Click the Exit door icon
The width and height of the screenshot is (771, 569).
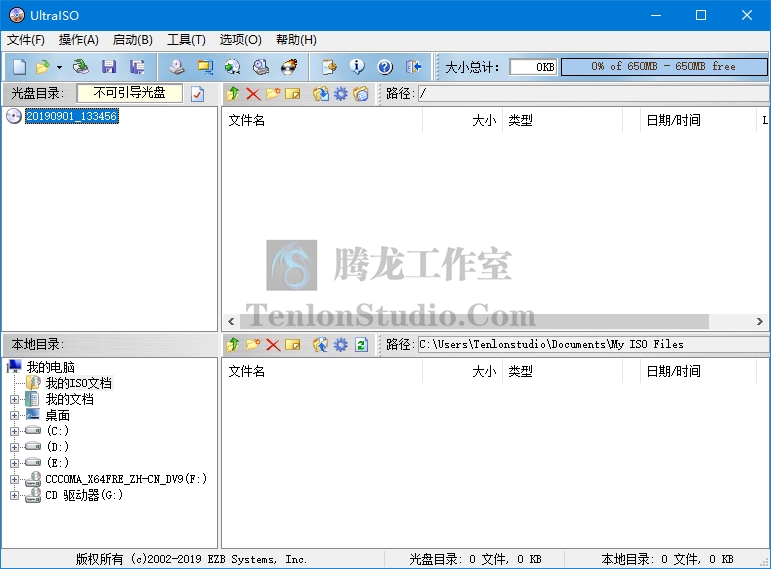414,66
